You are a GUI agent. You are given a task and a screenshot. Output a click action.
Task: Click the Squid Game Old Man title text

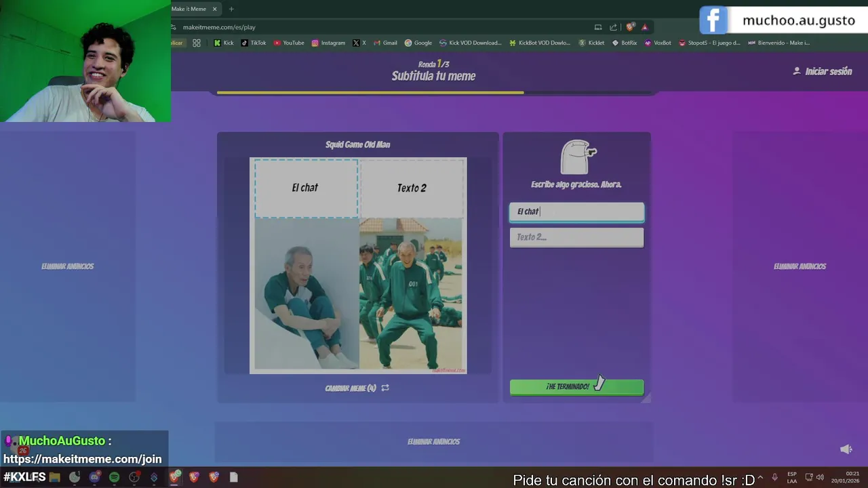point(357,144)
